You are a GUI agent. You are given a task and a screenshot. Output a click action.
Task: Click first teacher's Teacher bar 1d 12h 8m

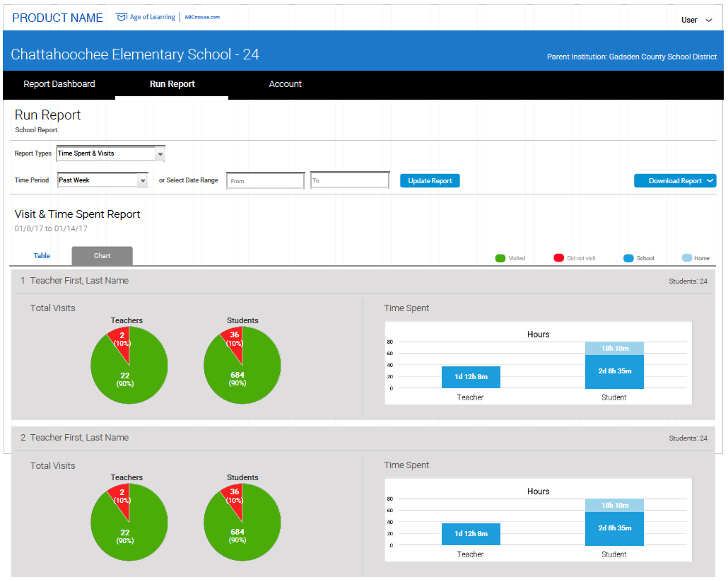coord(471,377)
